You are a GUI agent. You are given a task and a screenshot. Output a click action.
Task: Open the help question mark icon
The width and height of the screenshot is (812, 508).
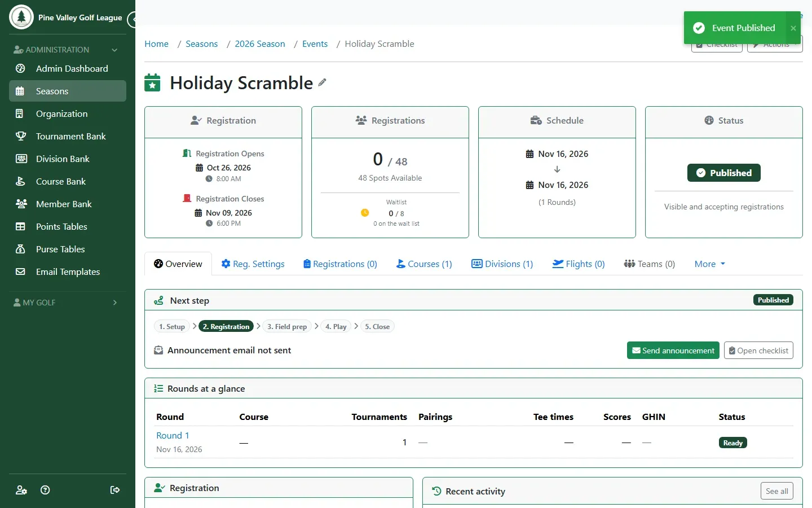pos(46,490)
